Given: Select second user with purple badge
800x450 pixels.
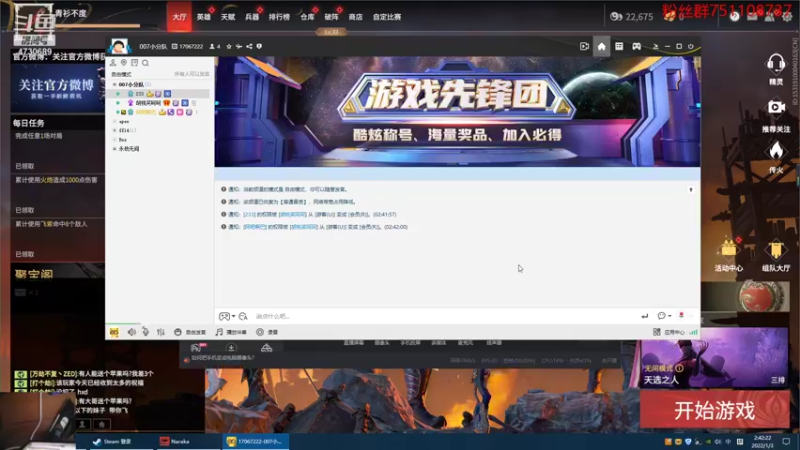Looking at the screenshot, I should click(158, 103).
